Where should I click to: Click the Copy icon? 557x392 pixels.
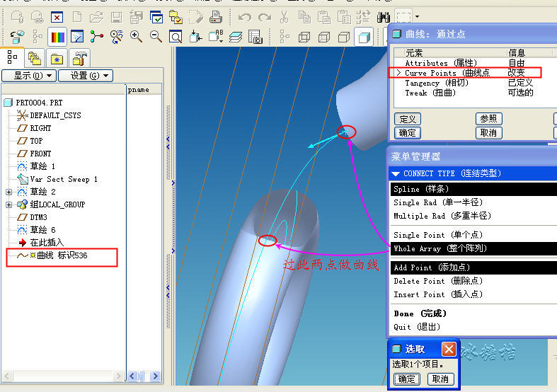(x=304, y=17)
